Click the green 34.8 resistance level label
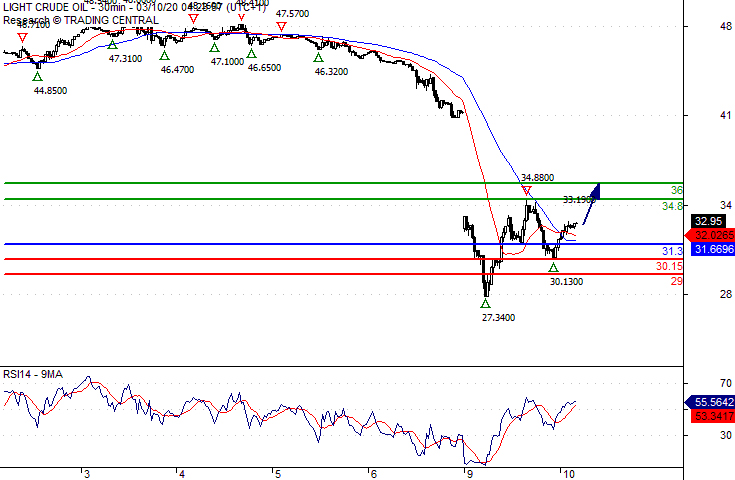 click(672, 206)
